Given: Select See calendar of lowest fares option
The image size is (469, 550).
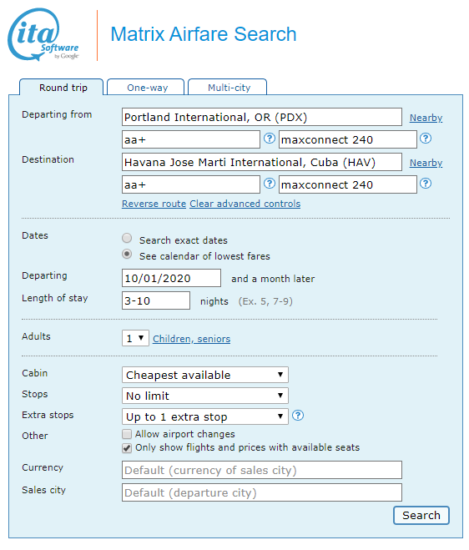Looking at the screenshot, I should click(127, 254).
